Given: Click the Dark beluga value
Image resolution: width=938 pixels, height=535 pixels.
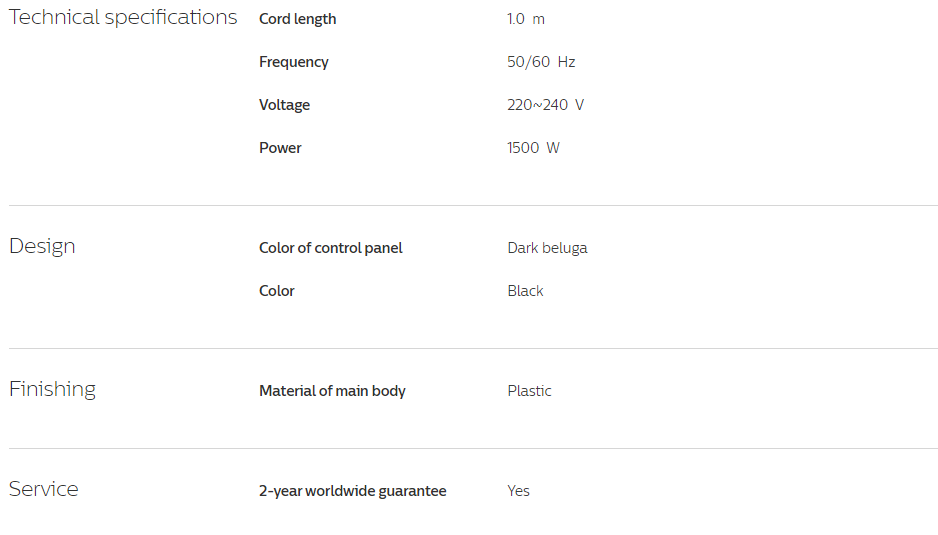Looking at the screenshot, I should (547, 248).
